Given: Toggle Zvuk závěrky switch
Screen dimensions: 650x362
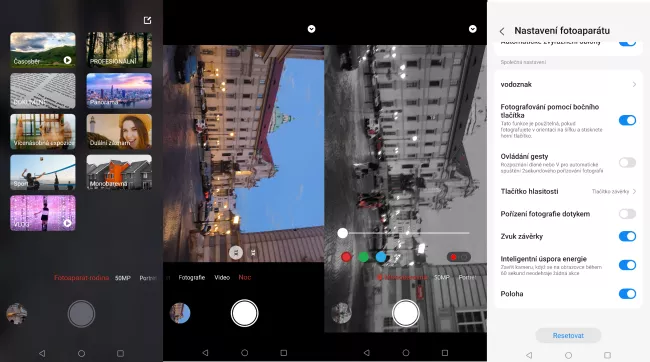Looking at the screenshot, I should [x=627, y=236].
